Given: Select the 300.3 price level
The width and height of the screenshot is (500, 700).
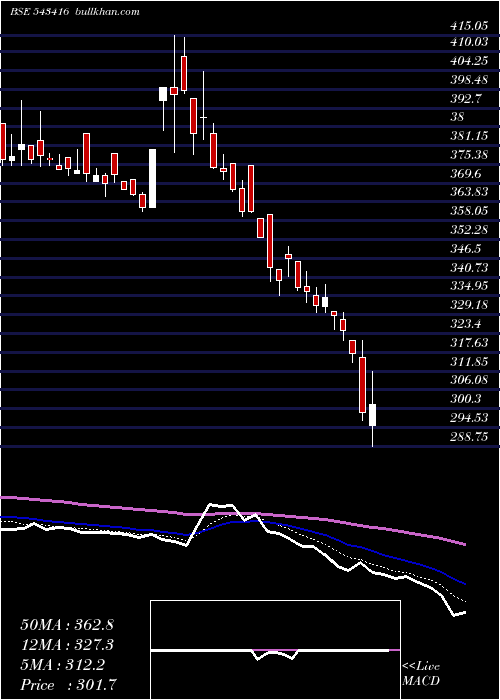Looking at the screenshot, I should (466, 398).
